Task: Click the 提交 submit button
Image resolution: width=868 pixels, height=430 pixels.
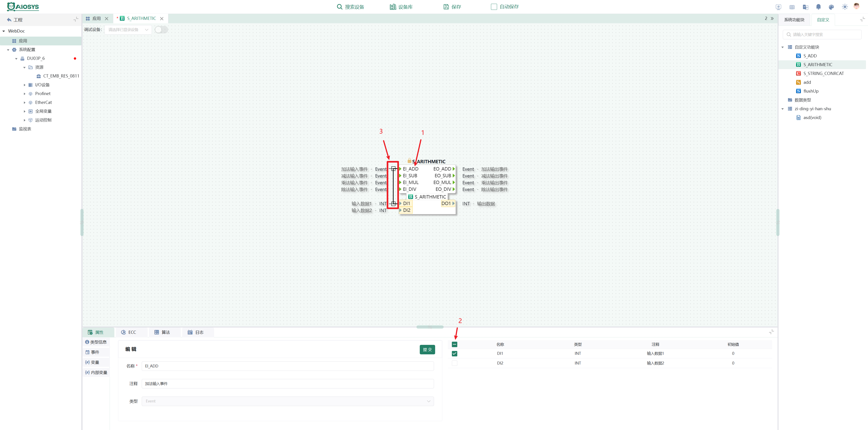Action: tap(427, 350)
